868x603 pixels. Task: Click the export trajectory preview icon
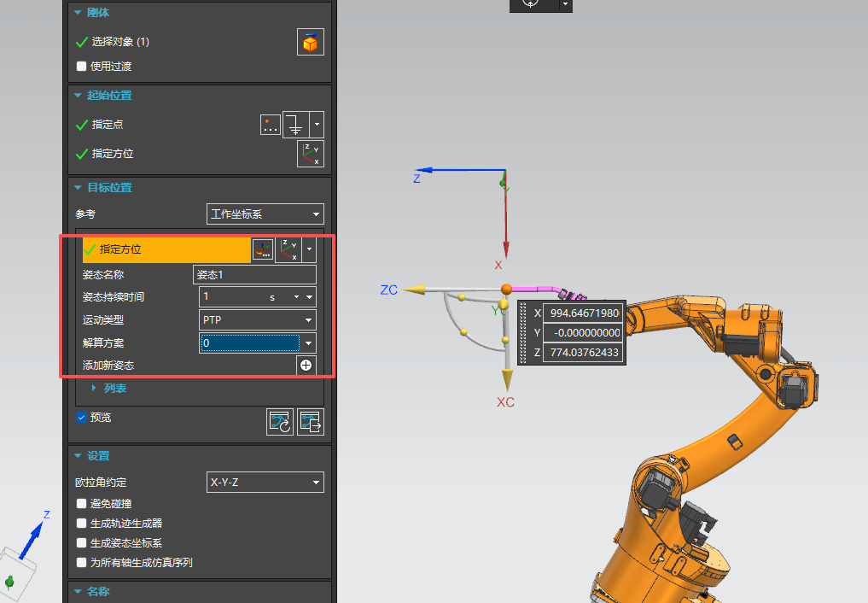pos(310,421)
